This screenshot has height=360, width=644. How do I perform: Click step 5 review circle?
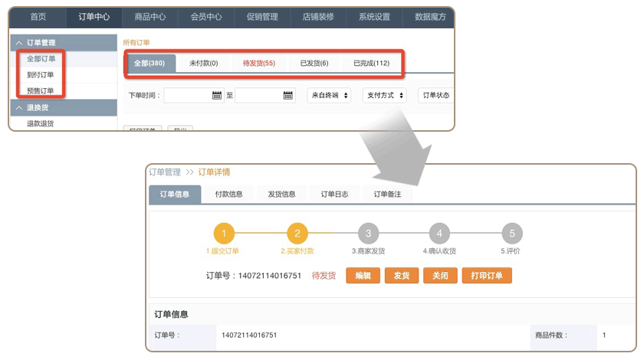pyautogui.click(x=511, y=234)
